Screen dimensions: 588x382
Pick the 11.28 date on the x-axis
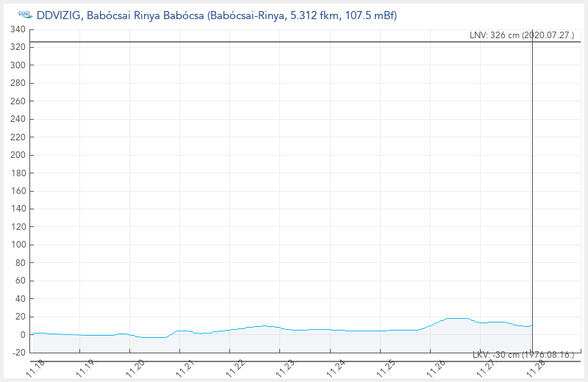(536, 367)
